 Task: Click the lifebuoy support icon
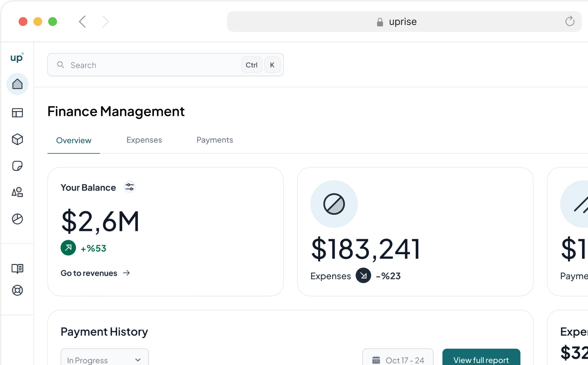coord(17,291)
